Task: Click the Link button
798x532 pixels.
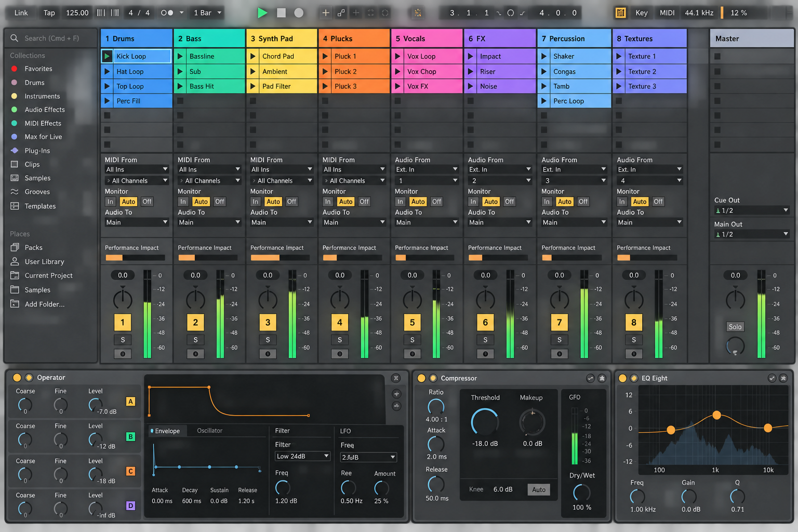Action: tap(21, 12)
